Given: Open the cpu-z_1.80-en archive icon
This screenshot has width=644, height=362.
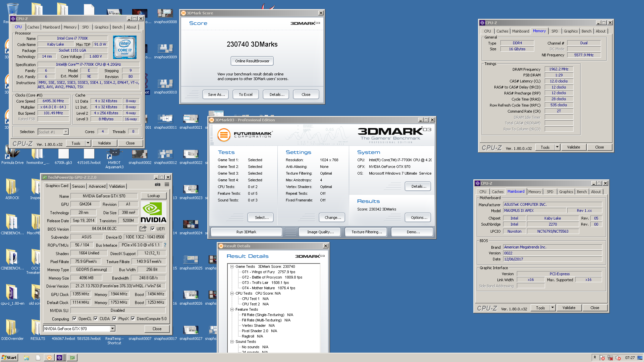Looking at the screenshot, I should (x=12, y=295).
